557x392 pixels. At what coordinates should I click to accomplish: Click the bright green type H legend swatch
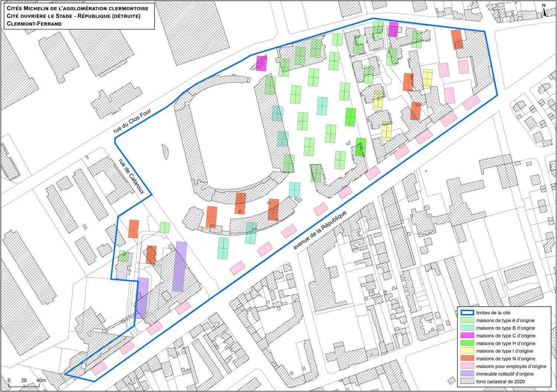click(466, 343)
